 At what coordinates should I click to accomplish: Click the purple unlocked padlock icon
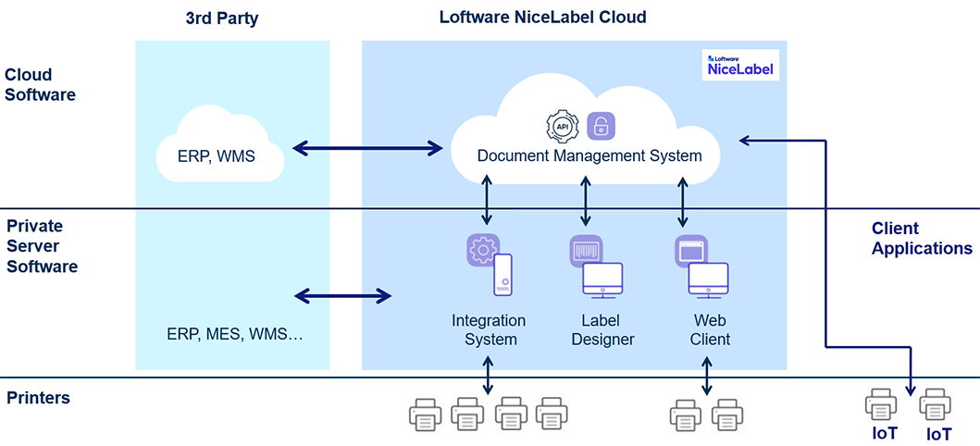pos(601,126)
